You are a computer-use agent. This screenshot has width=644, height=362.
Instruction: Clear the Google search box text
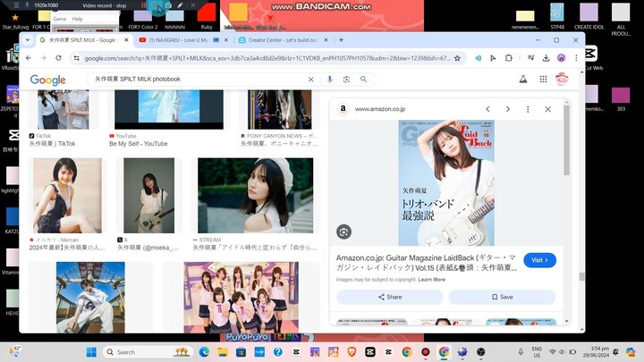click(x=311, y=80)
